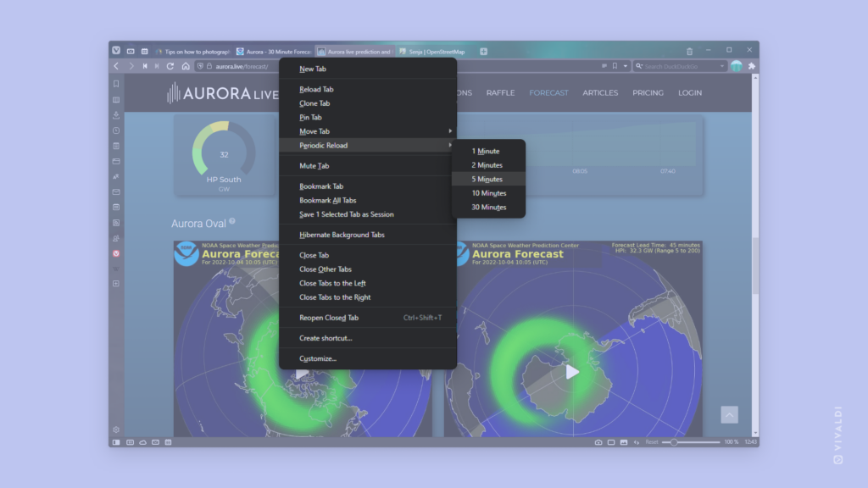The width and height of the screenshot is (868, 488).
Task: Capture the page with the camera icon
Action: pyautogui.click(x=598, y=442)
